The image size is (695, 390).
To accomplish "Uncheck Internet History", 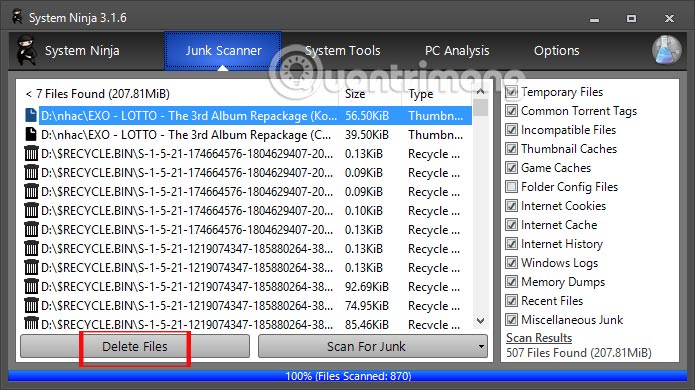I will [x=511, y=244].
